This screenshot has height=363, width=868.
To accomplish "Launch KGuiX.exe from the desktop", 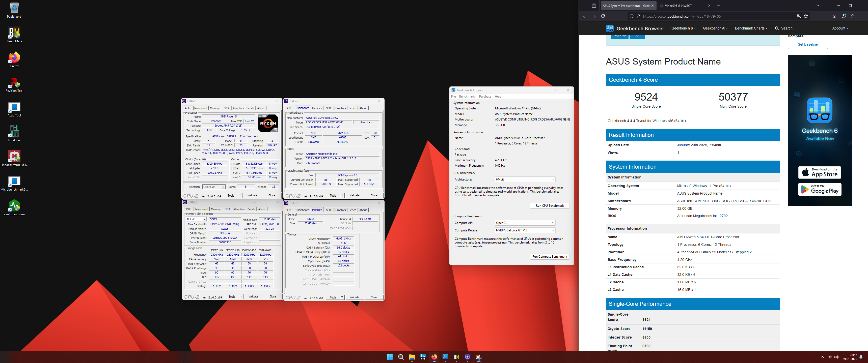I will click(14, 134).
